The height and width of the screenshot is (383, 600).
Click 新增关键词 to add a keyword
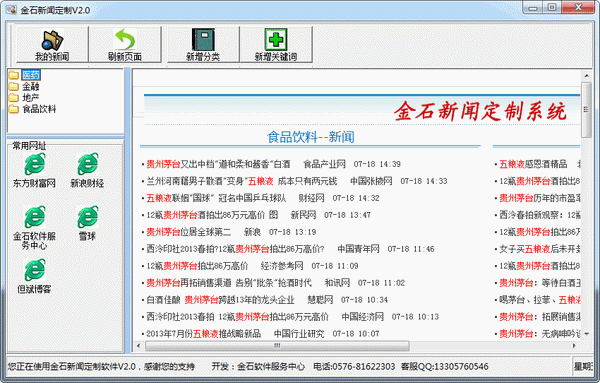[x=276, y=44]
